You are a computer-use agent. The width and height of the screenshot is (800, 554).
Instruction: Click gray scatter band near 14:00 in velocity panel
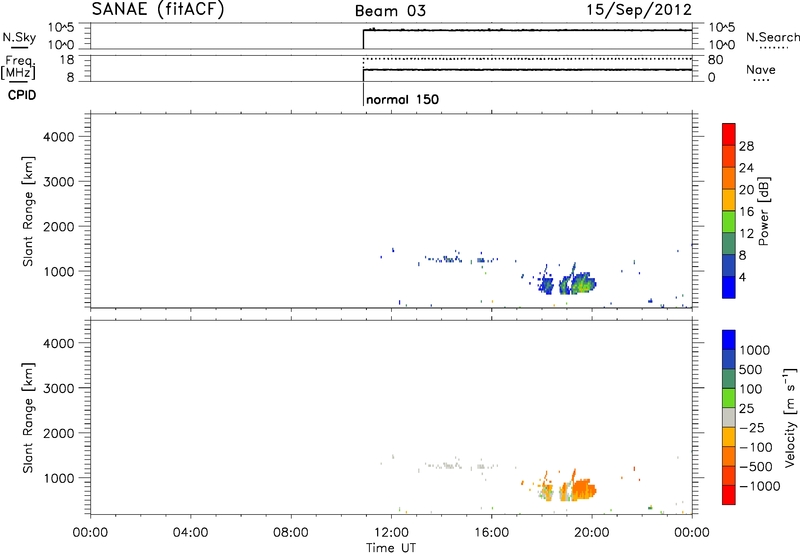(x=443, y=465)
